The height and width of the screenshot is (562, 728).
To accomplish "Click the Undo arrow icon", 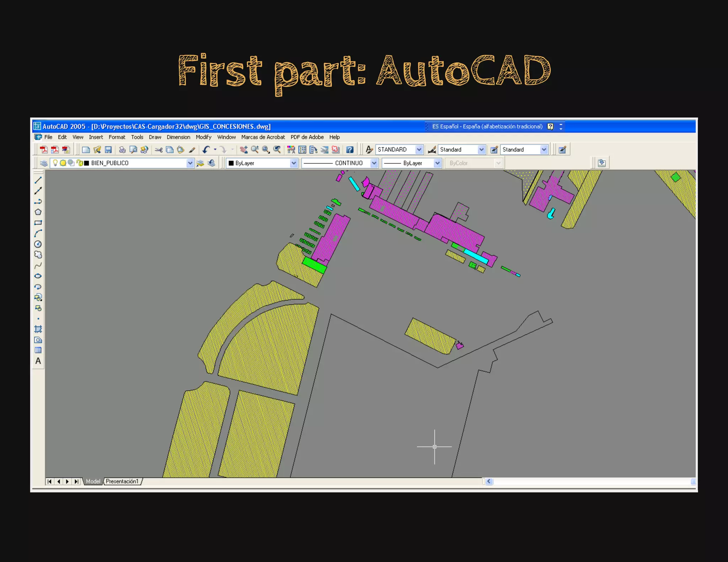I will pos(206,150).
